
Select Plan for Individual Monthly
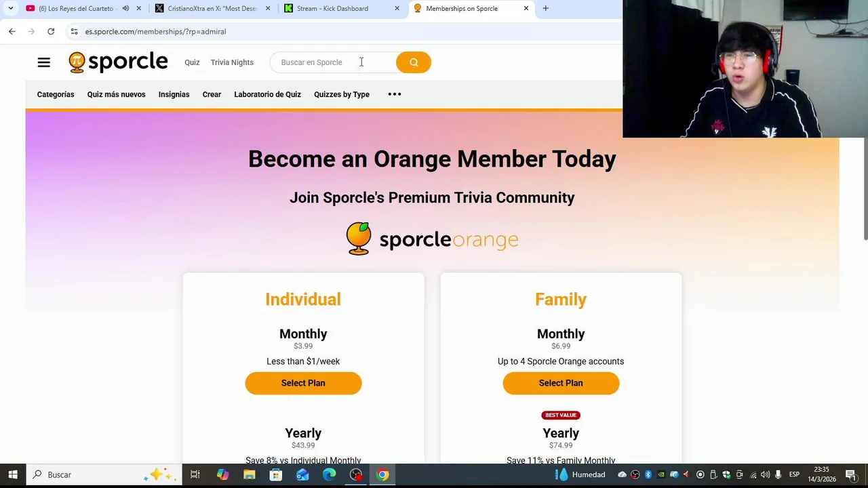pyautogui.click(x=303, y=383)
